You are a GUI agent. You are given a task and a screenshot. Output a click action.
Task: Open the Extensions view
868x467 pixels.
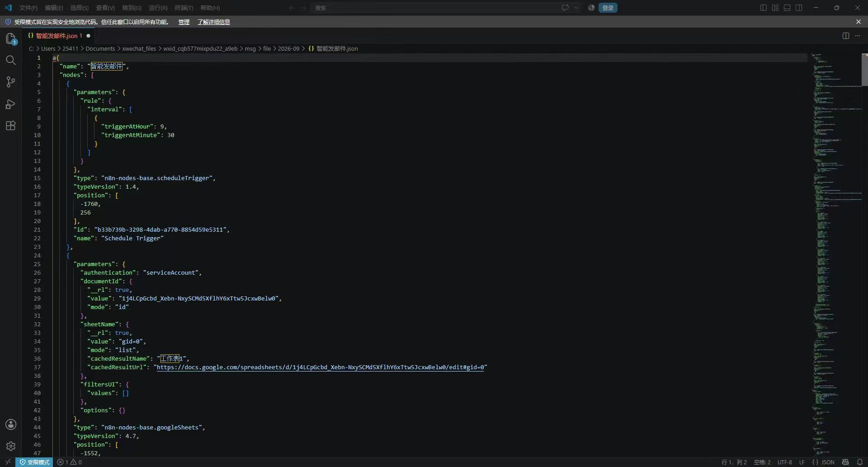[x=11, y=126]
